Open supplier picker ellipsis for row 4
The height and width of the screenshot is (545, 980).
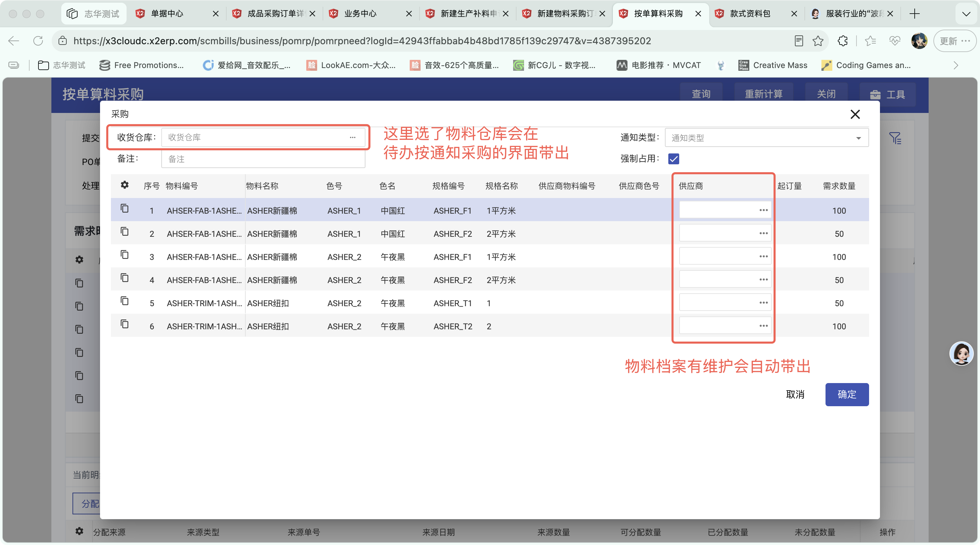(x=763, y=280)
